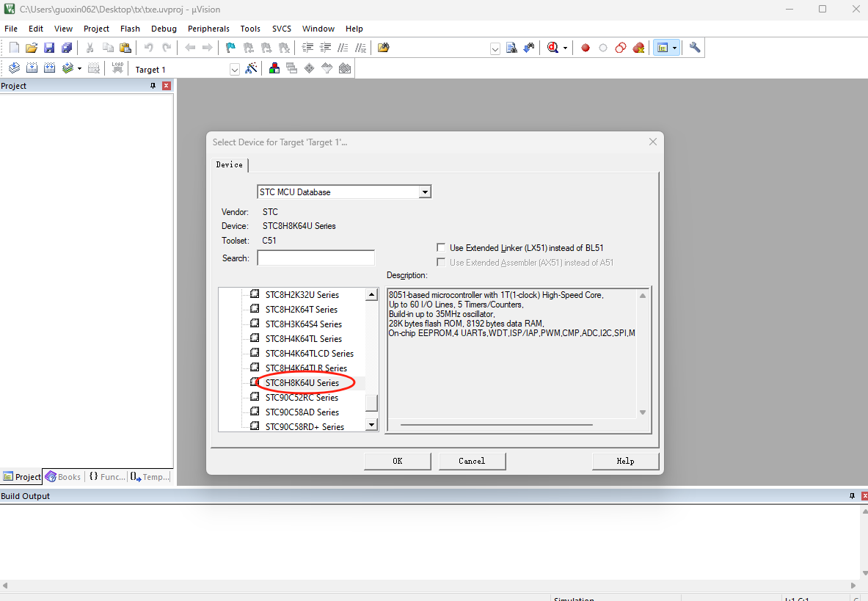Viewport: 868px width, 601px height.
Task: Open the Target 1 selection dropdown
Action: click(x=235, y=70)
